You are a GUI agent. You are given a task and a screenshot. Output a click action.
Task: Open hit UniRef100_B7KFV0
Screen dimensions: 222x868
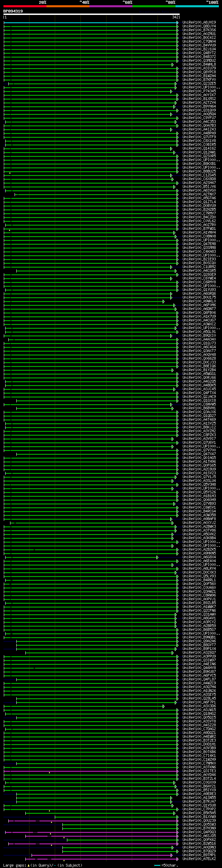pos(199,80)
